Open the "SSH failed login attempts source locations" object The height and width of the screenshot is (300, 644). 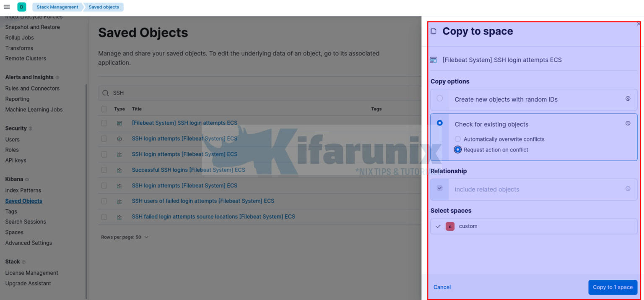(x=213, y=216)
